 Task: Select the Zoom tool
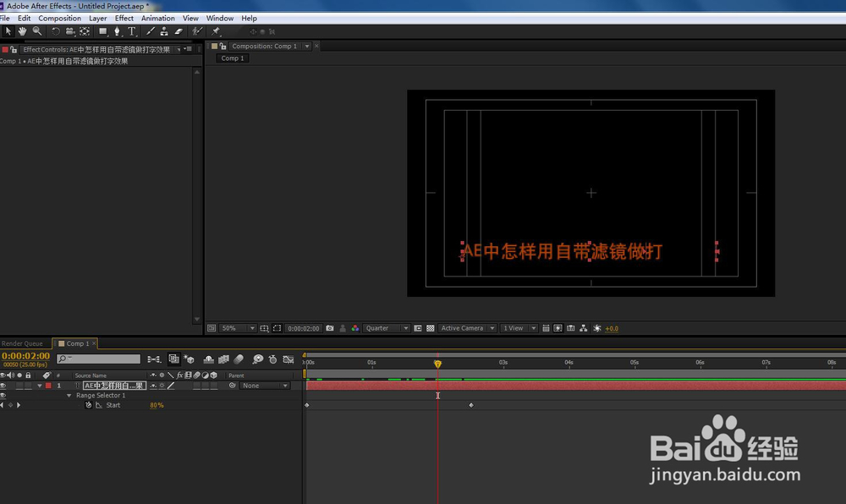pyautogui.click(x=36, y=31)
